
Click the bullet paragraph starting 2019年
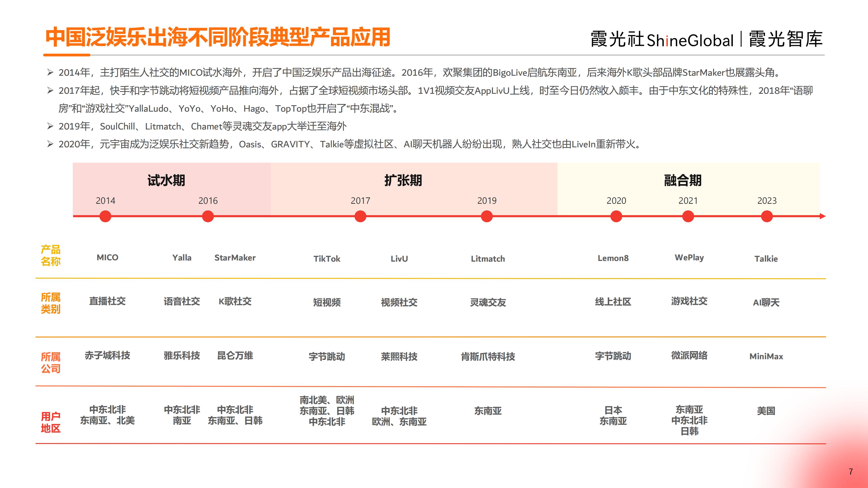point(202,126)
